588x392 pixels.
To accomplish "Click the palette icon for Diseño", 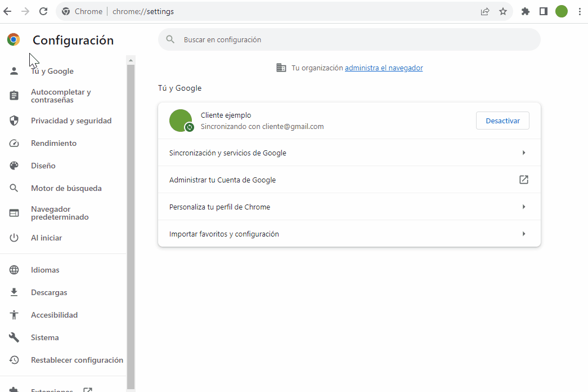I will (x=14, y=166).
